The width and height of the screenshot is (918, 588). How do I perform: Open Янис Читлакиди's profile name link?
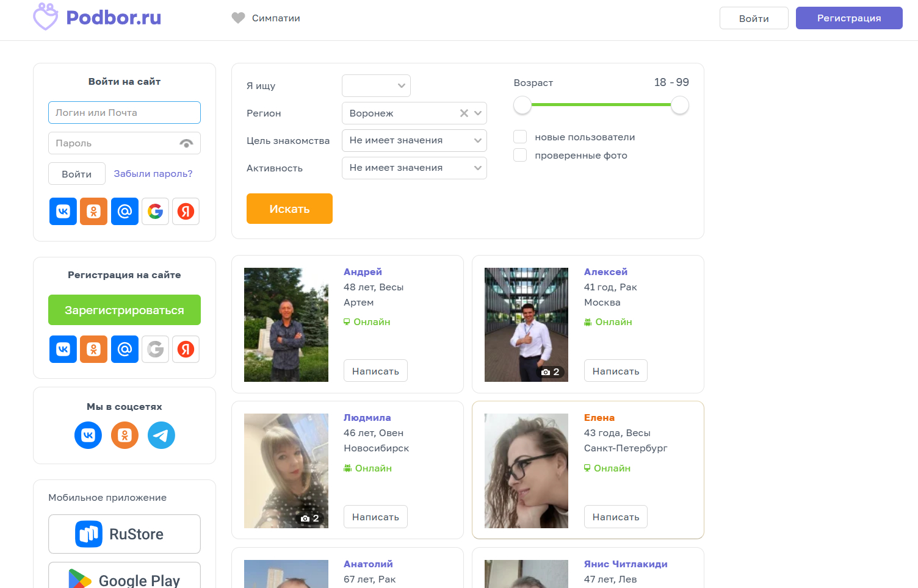pyautogui.click(x=626, y=564)
